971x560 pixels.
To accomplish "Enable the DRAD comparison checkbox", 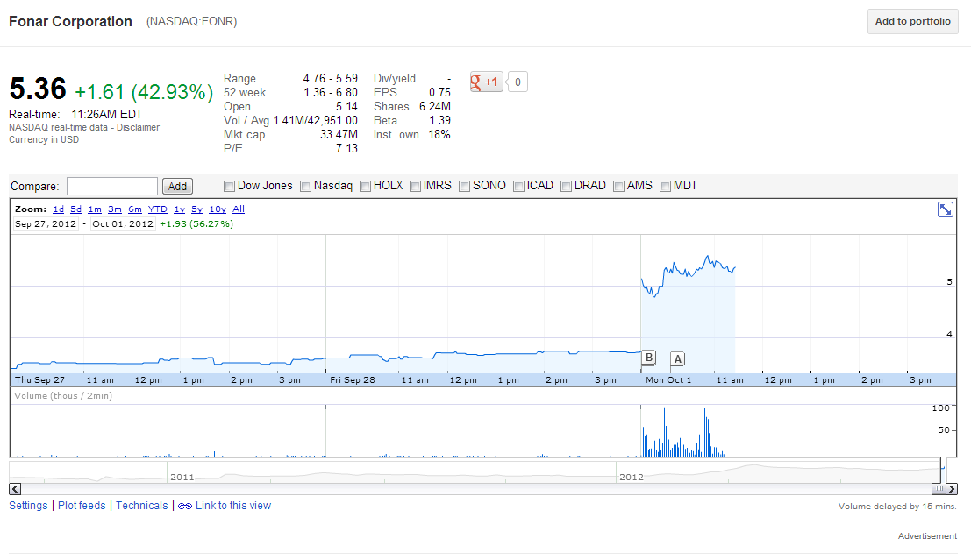I will [x=566, y=187].
